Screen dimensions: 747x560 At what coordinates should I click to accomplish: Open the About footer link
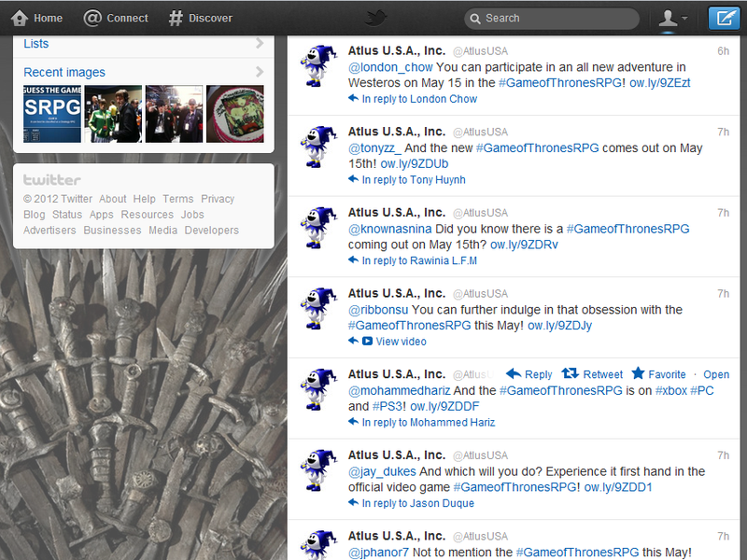[x=113, y=199]
